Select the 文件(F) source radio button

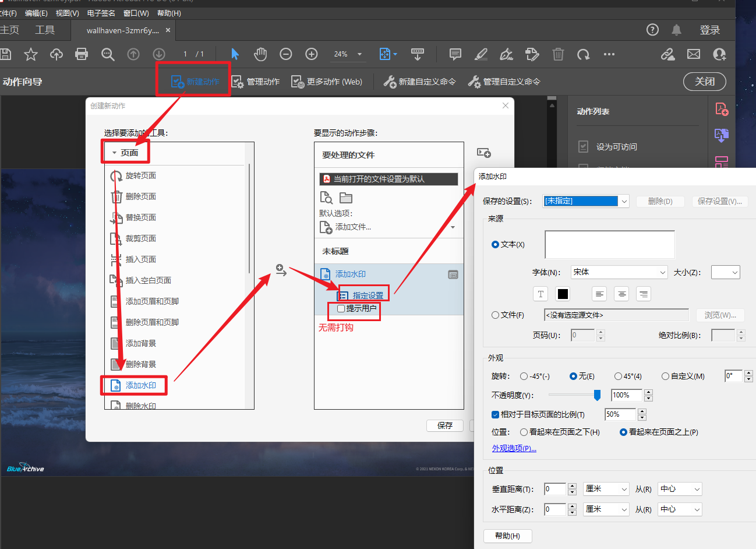[x=495, y=315]
